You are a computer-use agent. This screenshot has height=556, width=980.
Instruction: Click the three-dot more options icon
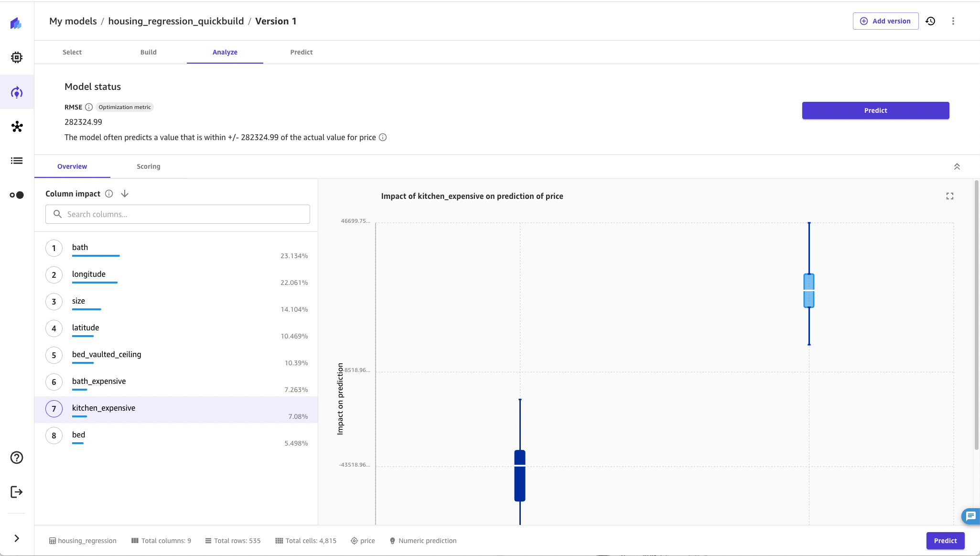tap(953, 21)
